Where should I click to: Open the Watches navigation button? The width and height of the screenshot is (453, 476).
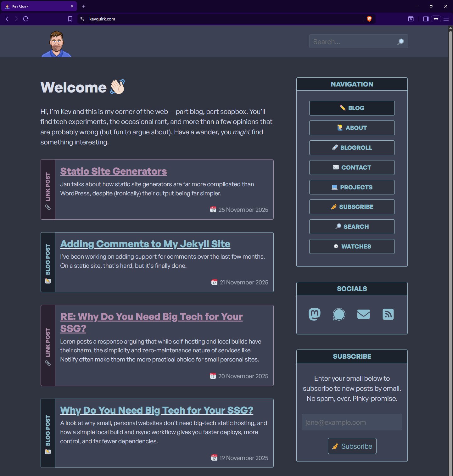(352, 246)
